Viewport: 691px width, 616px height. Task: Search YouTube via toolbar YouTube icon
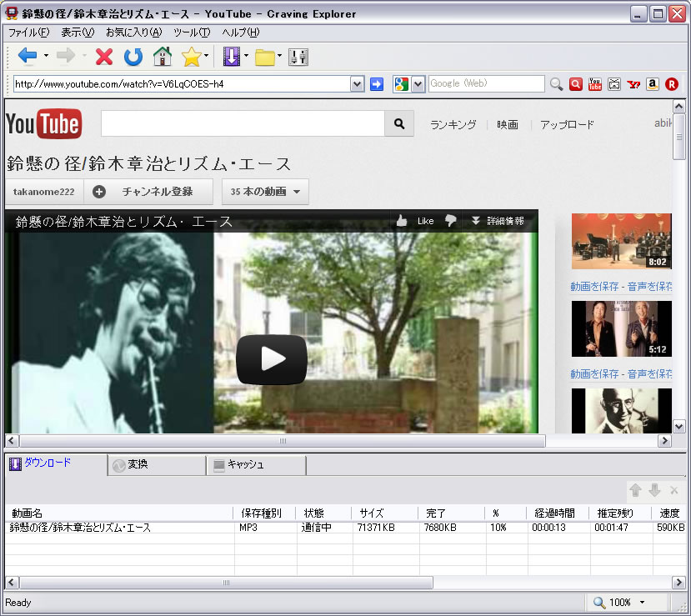(x=595, y=83)
